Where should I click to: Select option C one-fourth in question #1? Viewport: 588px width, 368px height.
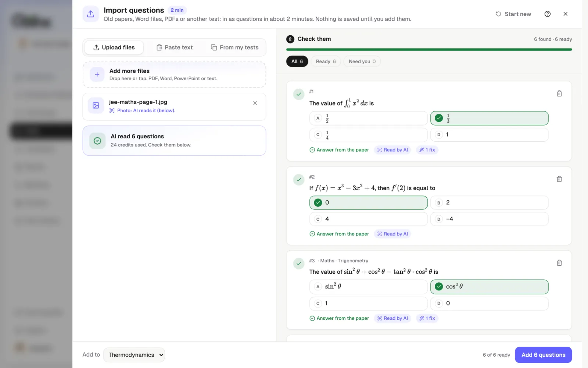point(368,135)
